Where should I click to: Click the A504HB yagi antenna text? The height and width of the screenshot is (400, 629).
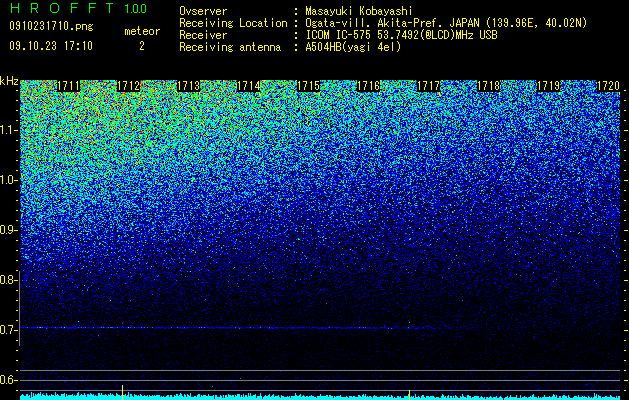[353, 47]
